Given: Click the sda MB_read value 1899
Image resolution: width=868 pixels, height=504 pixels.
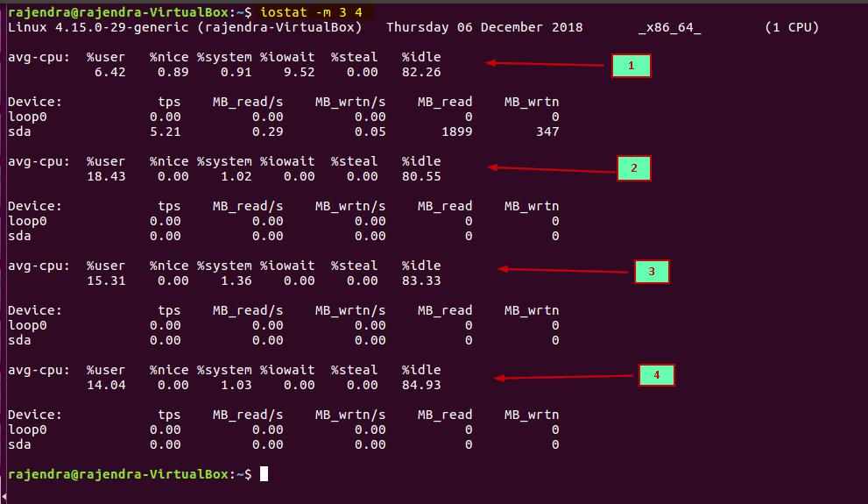Looking at the screenshot, I should [x=457, y=131].
